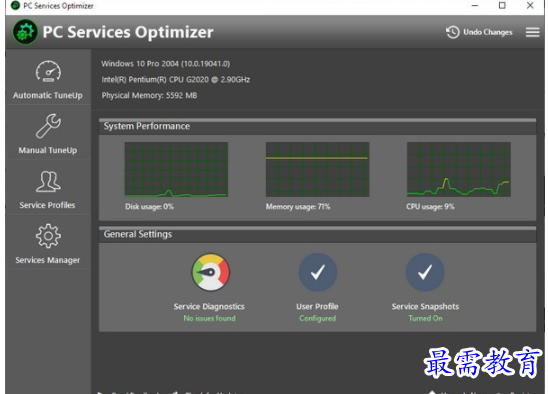Open the Automatic TuneUp speedometer icon
The height and width of the screenshot is (394, 548).
coord(48,71)
